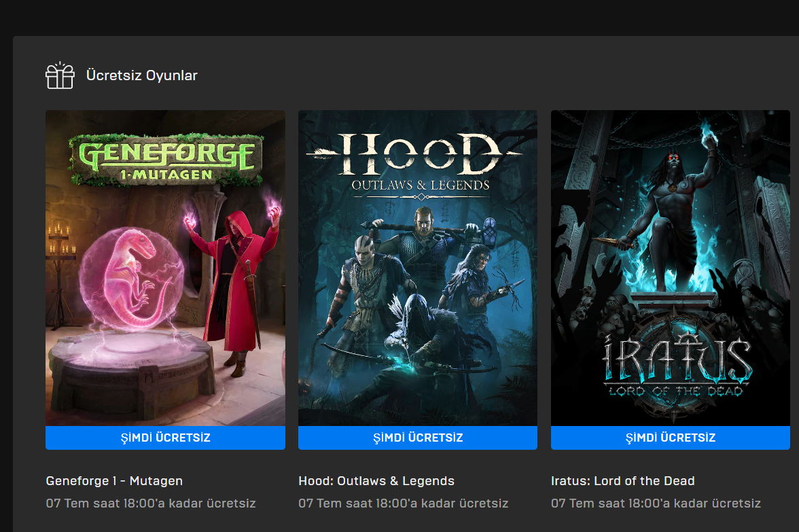Image resolution: width=799 pixels, height=532 pixels.
Task: Select the Iratus: Lord of the Dead title
Action: point(622,481)
